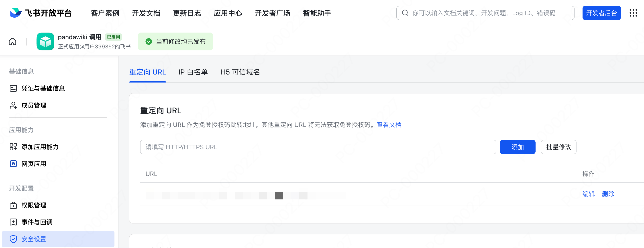Click 删除 for the URL row

[608, 194]
